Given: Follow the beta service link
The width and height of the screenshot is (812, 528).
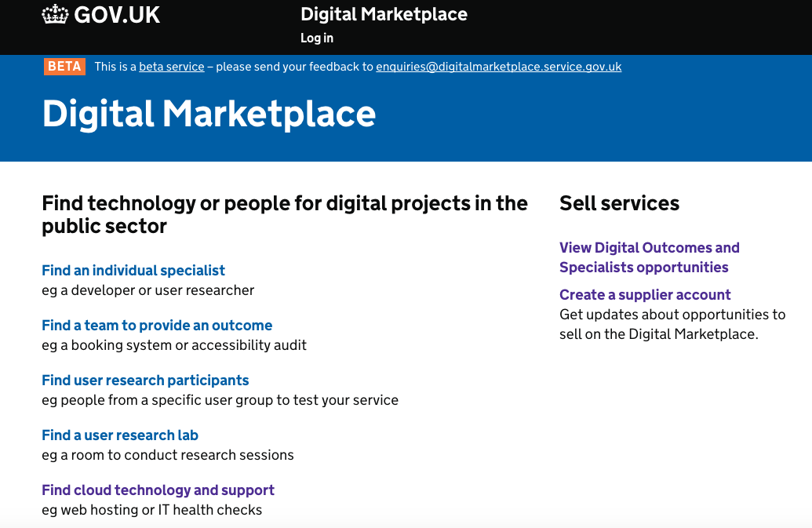Looking at the screenshot, I should click(x=171, y=67).
